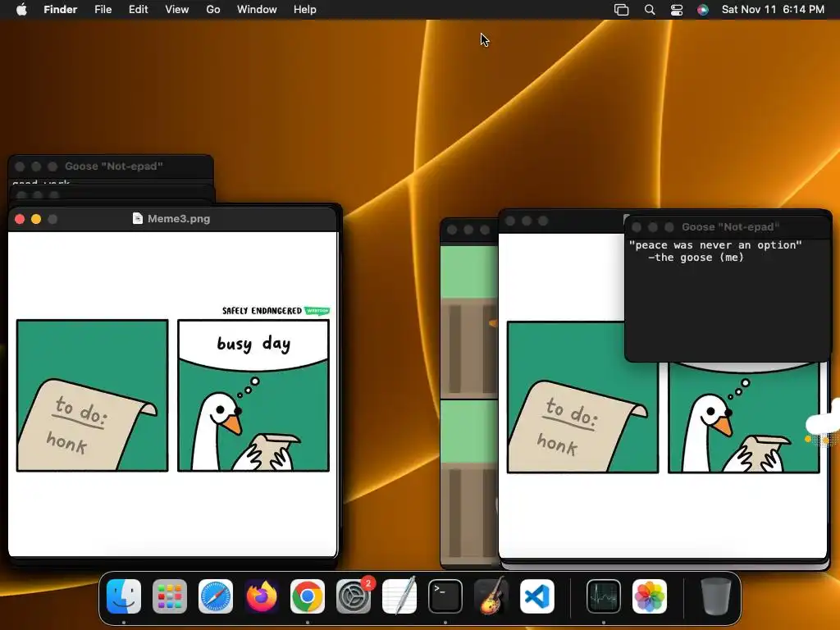Open the Go menu
The height and width of the screenshot is (630, 840).
tap(213, 10)
